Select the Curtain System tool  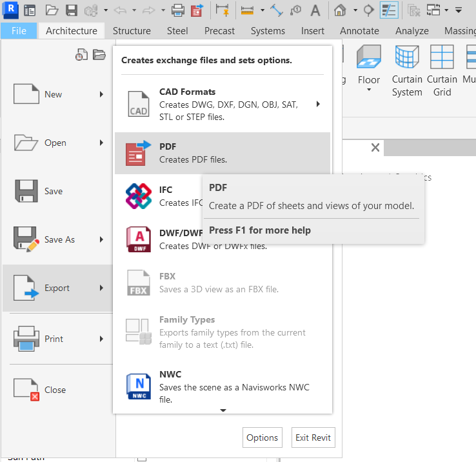[407, 70]
